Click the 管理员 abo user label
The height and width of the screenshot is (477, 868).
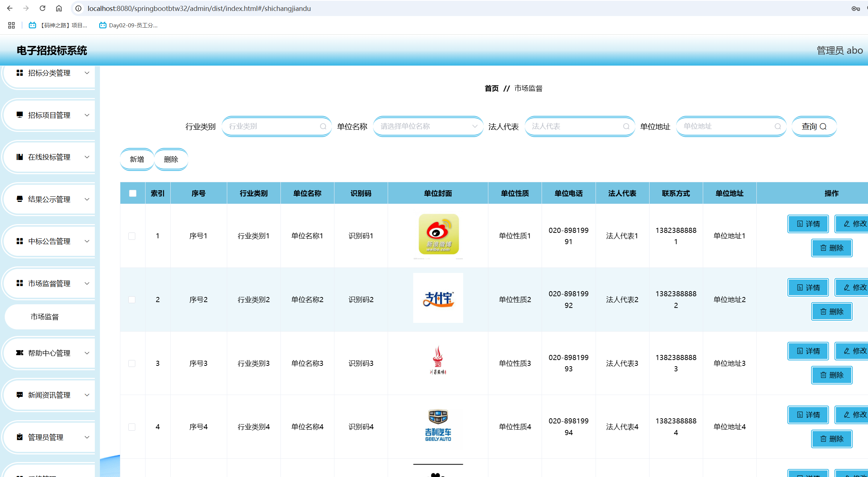pyautogui.click(x=840, y=50)
